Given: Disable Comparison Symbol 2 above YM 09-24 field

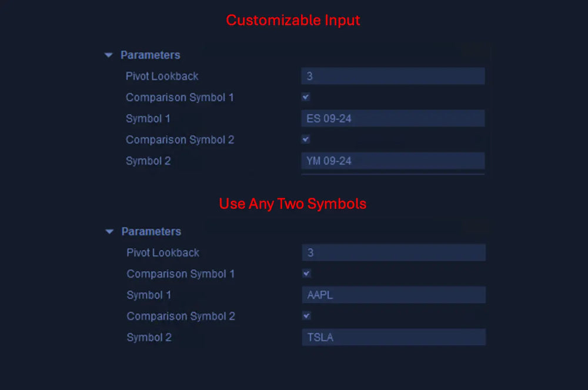Looking at the screenshot, I should pos(306,139).
